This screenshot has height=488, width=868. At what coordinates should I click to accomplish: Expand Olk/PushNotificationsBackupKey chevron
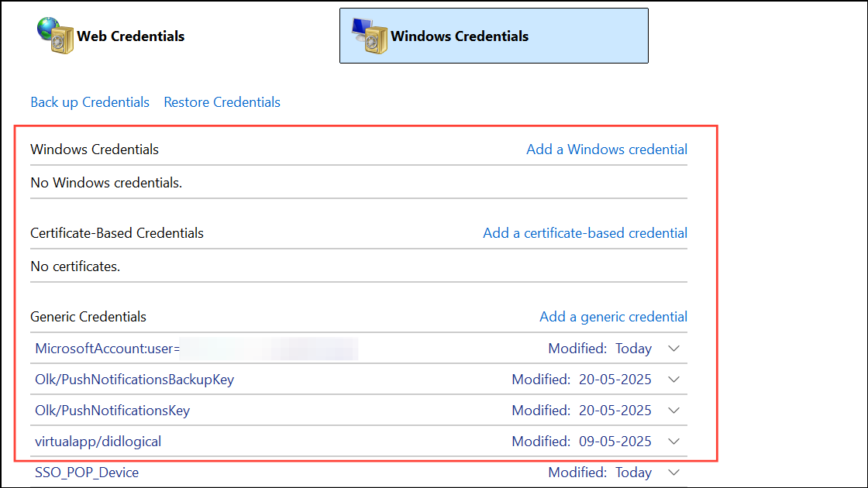pos(673,380)
